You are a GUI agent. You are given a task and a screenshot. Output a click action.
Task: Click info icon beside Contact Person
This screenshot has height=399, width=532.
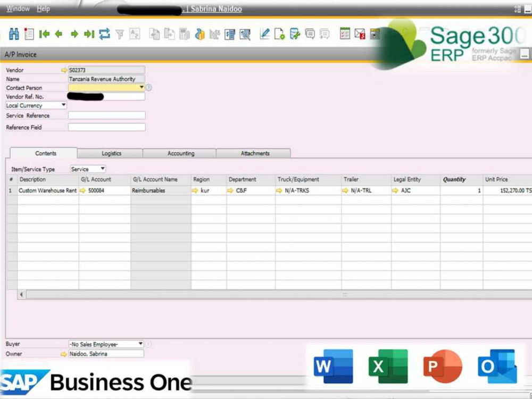coord(149,88)
